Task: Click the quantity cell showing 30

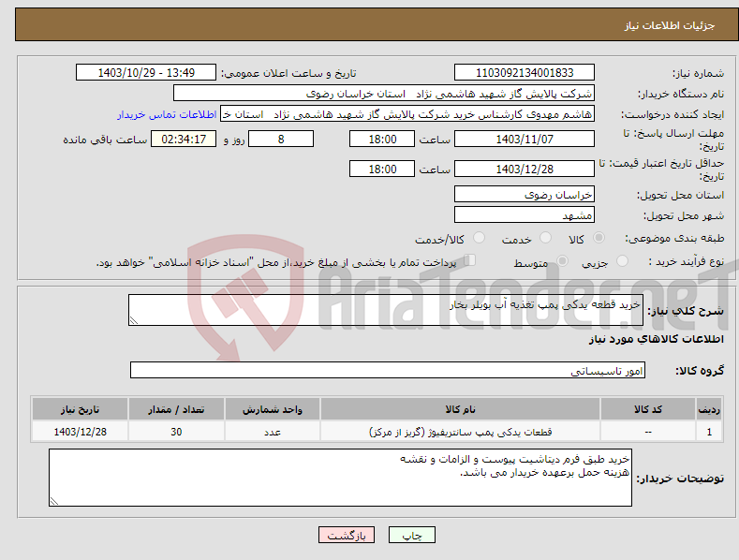Action: coord(176,432)
